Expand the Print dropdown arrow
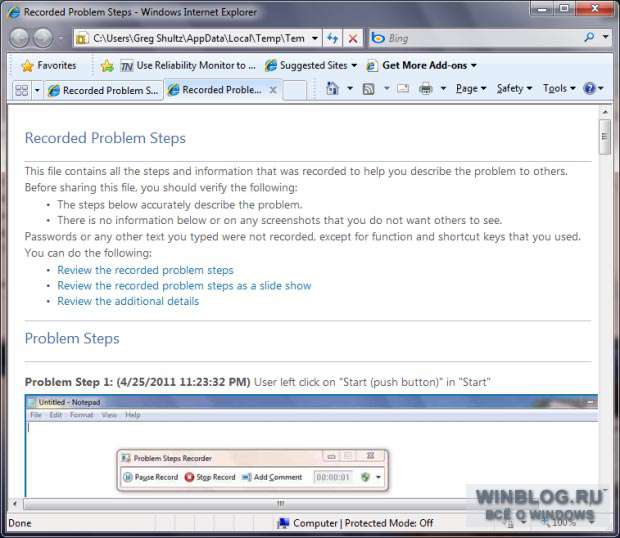The width and height of the screenshot is (620, 538). tap(443, 89)
